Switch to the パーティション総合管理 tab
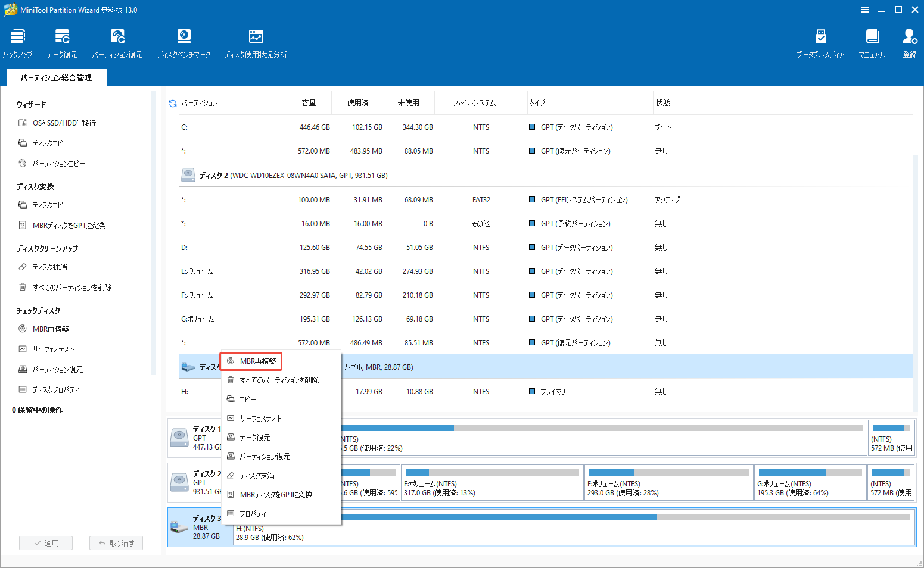 [x=57, y=77]
